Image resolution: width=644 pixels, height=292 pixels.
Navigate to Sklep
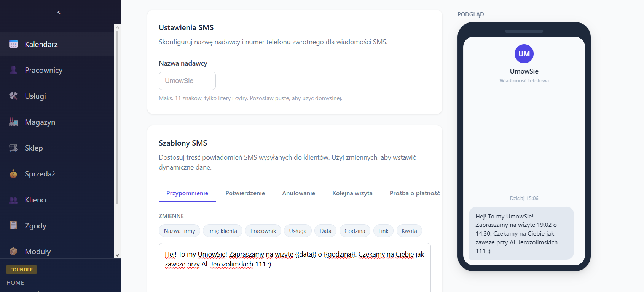(57, 148)
